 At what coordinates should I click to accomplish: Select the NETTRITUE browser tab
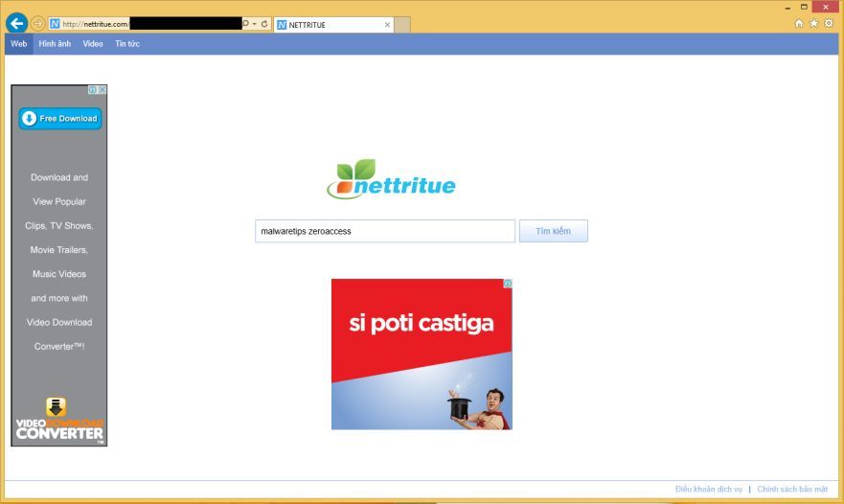point(333,25)
